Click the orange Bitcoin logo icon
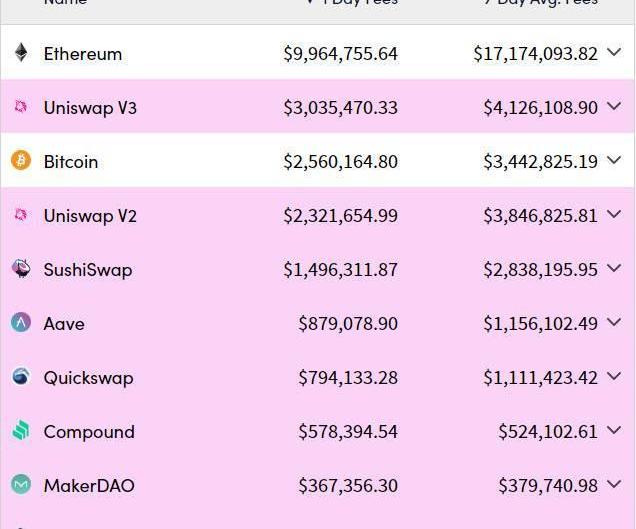Viewport: 636px width, 529px height. [21, 160]
